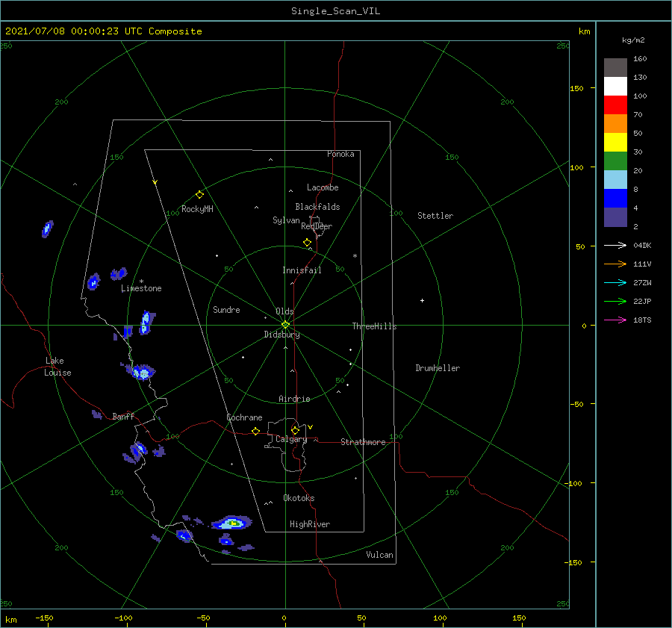Click the asterisk marker above Limestone
The height and width of the screenshot is (628, 672).
pos(141,282)
